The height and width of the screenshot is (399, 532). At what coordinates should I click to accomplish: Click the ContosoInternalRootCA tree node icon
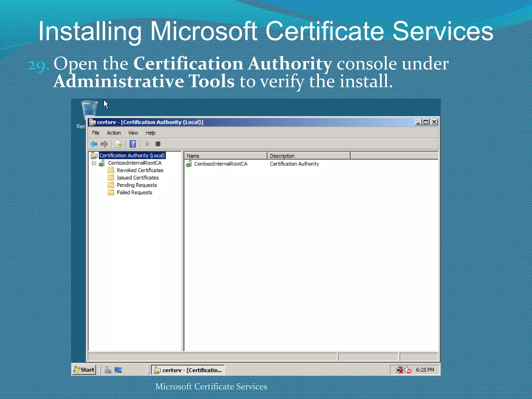pyautogui.click(x=102, y=163)
